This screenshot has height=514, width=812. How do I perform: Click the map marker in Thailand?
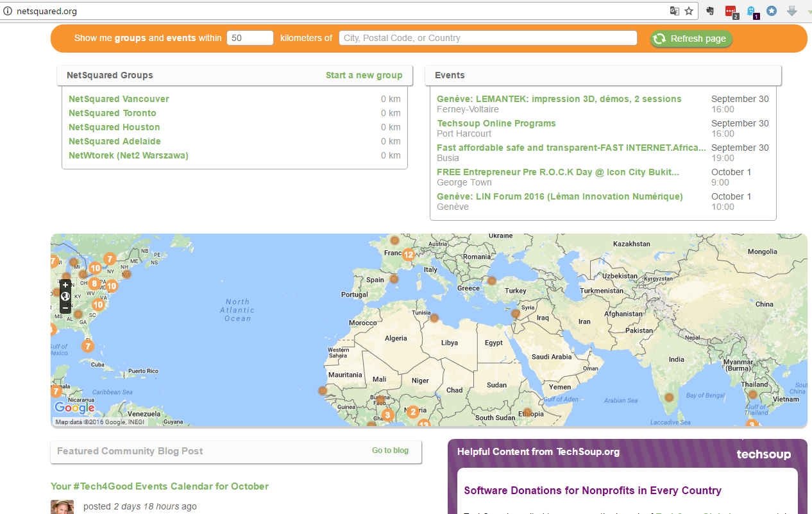[753, 395]
